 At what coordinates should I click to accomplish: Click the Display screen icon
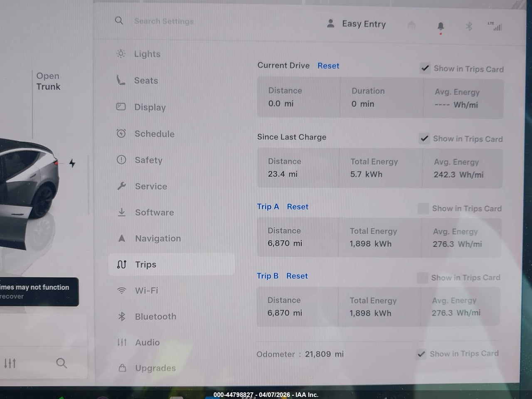tap(121, 107)
